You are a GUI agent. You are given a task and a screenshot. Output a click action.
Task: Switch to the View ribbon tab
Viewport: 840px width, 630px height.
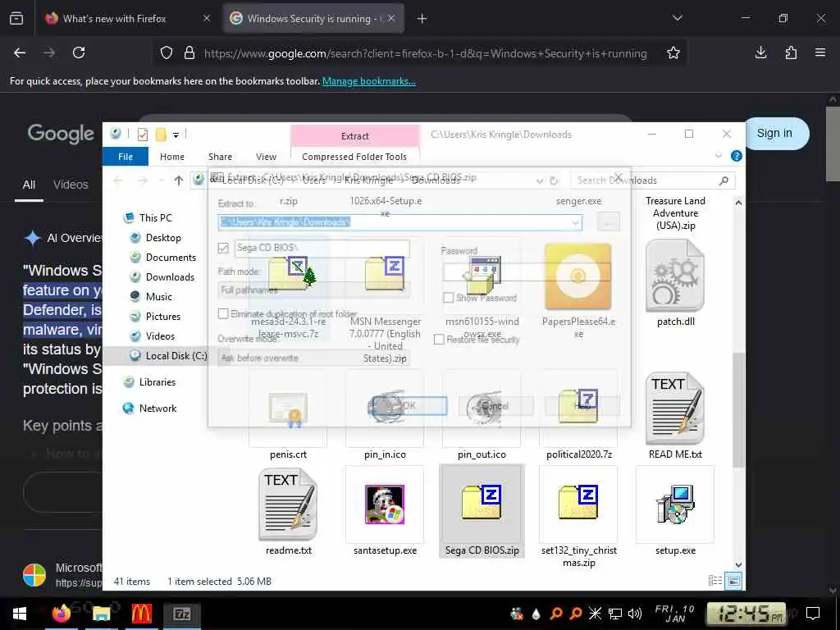tap(267, 157)
